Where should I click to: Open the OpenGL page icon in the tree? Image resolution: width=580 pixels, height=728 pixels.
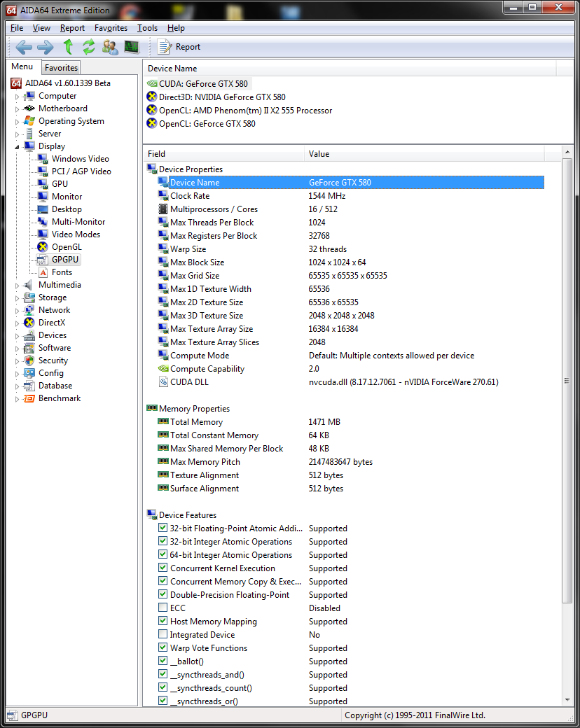coord(43,247)
